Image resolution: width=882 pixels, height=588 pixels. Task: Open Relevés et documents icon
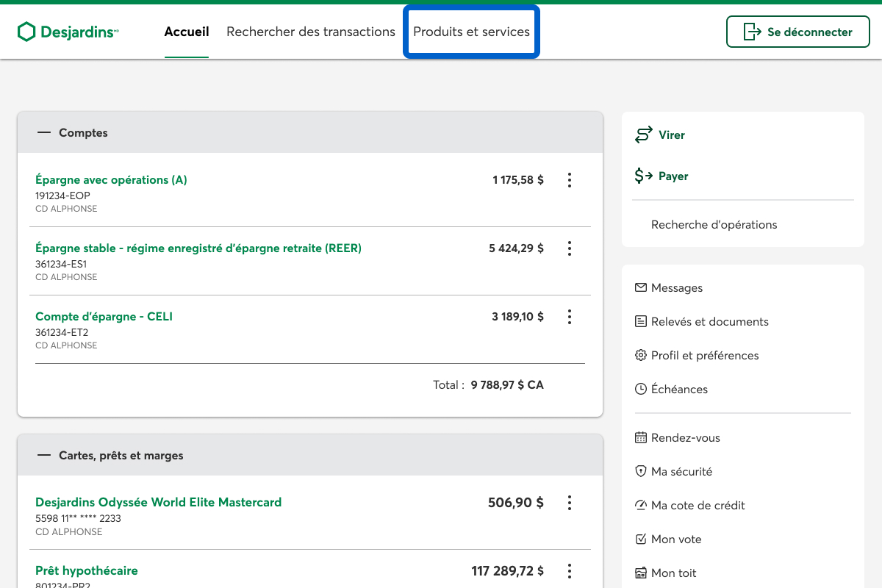click(x=640, y=322)
